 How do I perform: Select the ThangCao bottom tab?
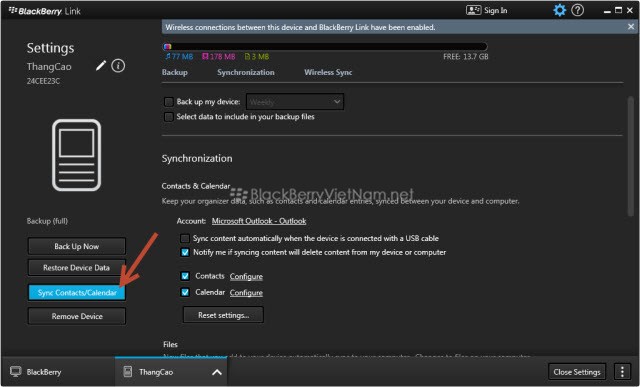pos(171,371)
